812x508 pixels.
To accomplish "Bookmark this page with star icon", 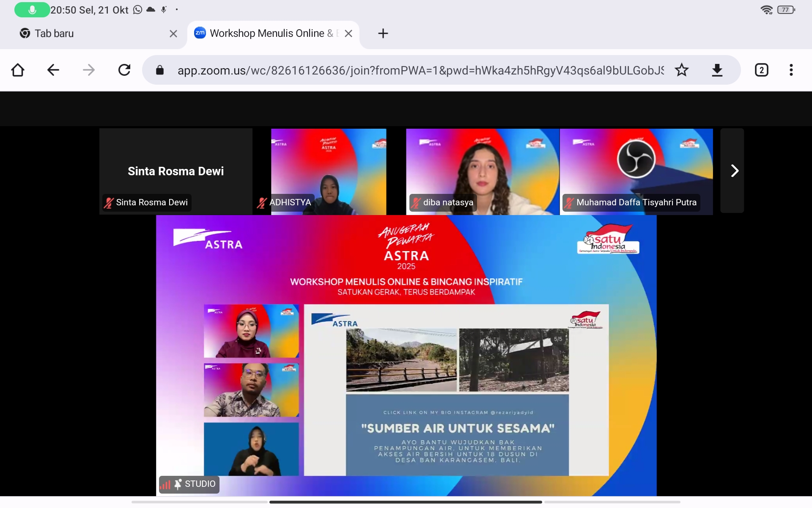I will [681, 70].
